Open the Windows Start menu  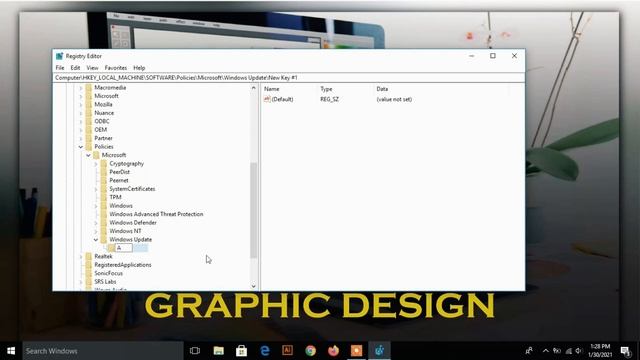click(11, 351)
